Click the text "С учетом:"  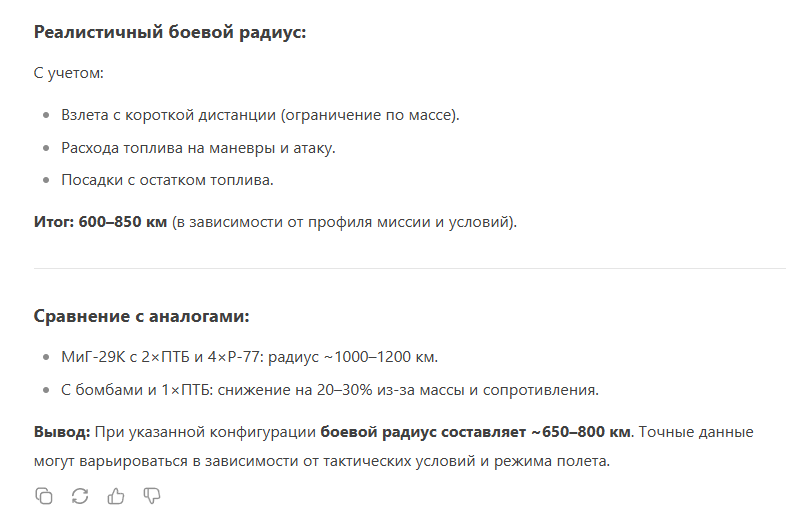[x=69, y=73]
